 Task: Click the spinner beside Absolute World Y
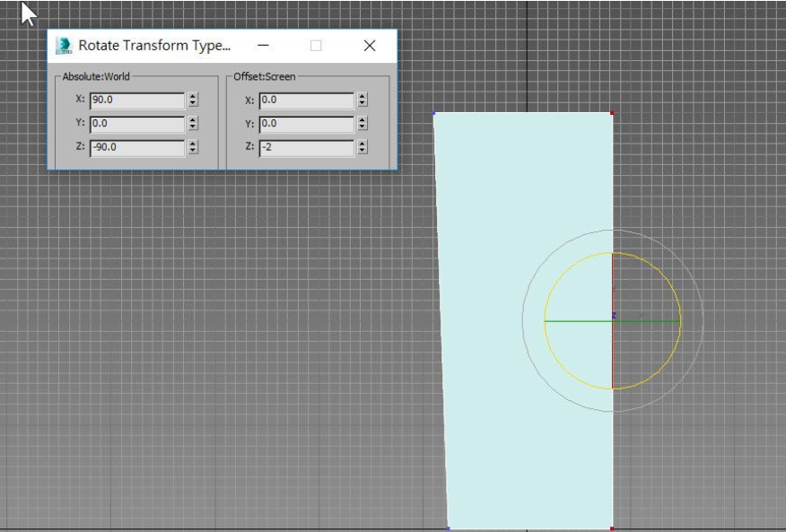click(193, 123)
